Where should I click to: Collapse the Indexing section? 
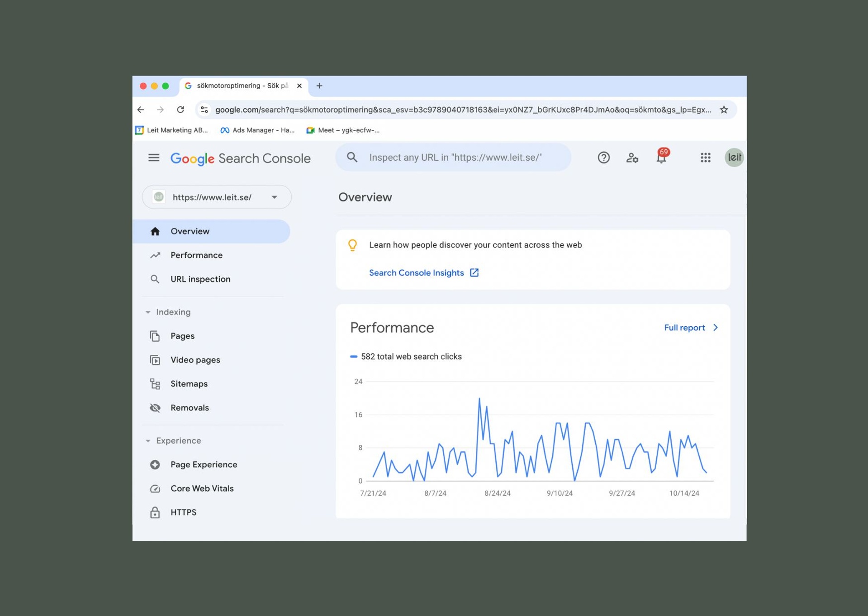148,312
